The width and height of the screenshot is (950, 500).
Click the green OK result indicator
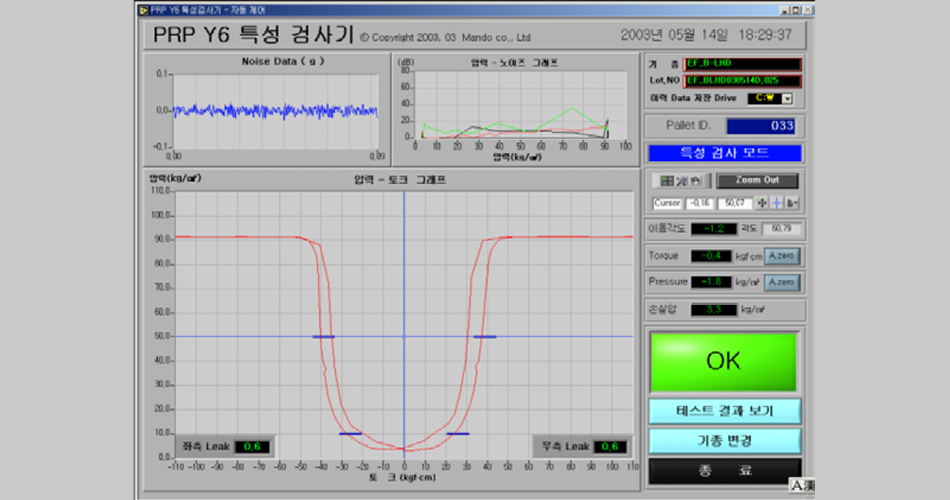[723, 361]
